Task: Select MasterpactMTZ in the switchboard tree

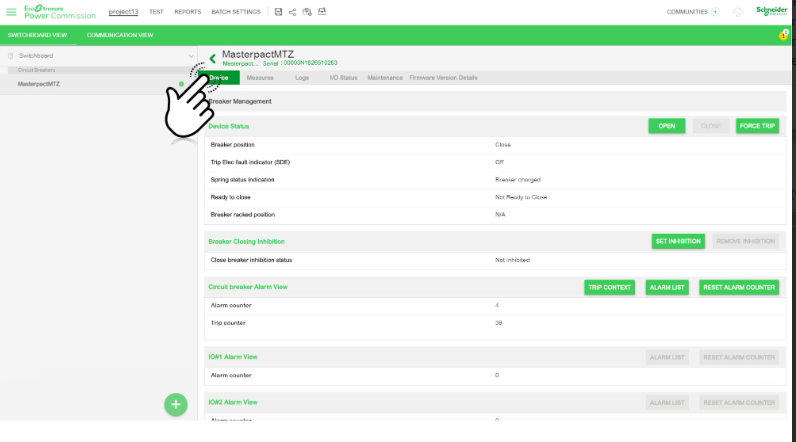Action: [98, 84]
